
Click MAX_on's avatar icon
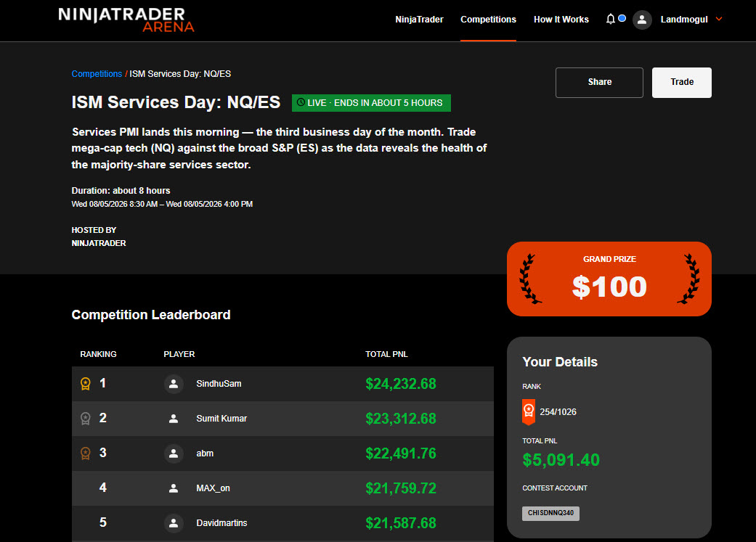pos(174,488)
